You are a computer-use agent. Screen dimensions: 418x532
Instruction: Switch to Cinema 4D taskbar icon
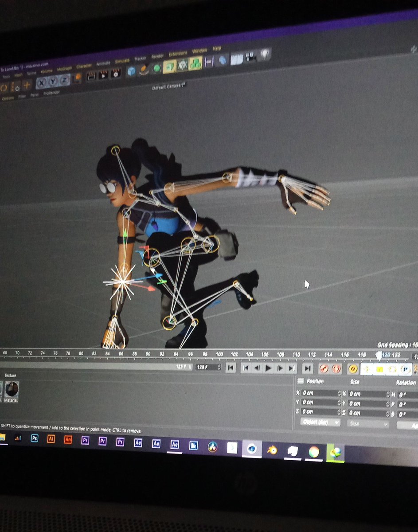coord(252,449)
